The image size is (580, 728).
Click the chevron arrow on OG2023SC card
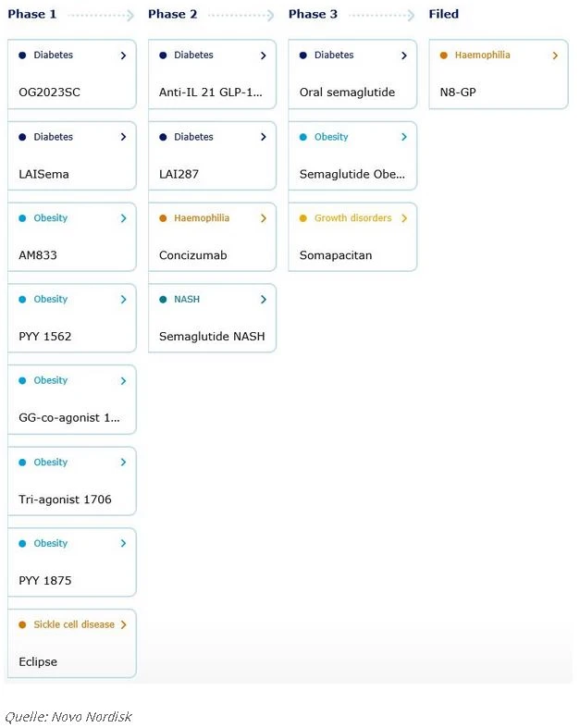123,56
